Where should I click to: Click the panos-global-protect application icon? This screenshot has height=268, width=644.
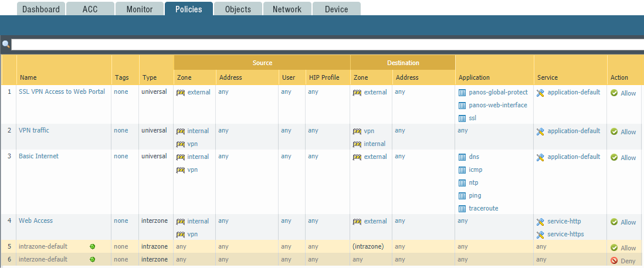[462, 93]
